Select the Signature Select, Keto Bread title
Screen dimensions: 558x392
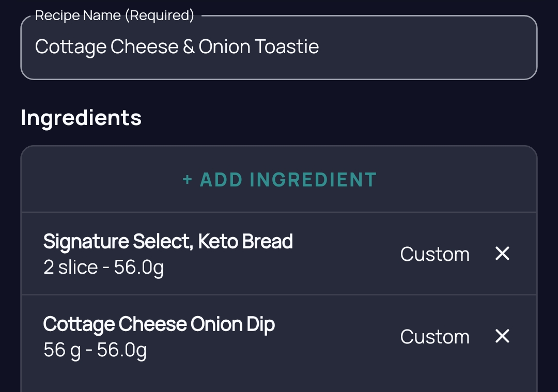pos(168,242)
